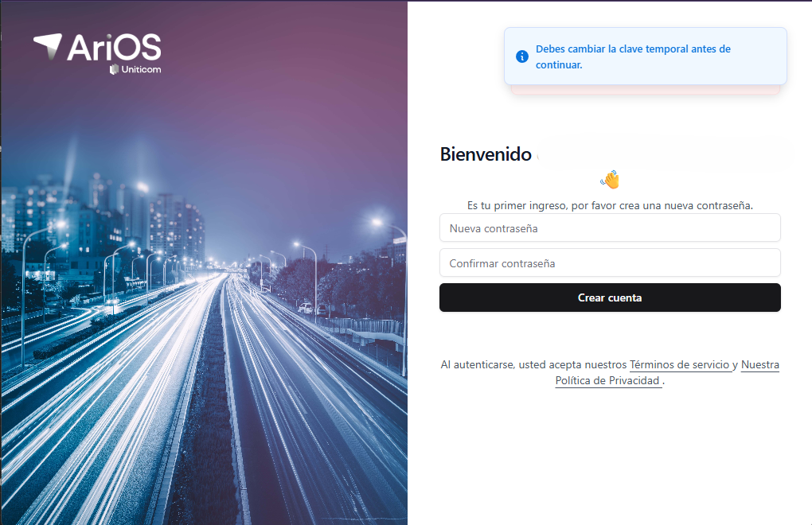
Task: Click the info icon in the blue alert
Action: 522,56
